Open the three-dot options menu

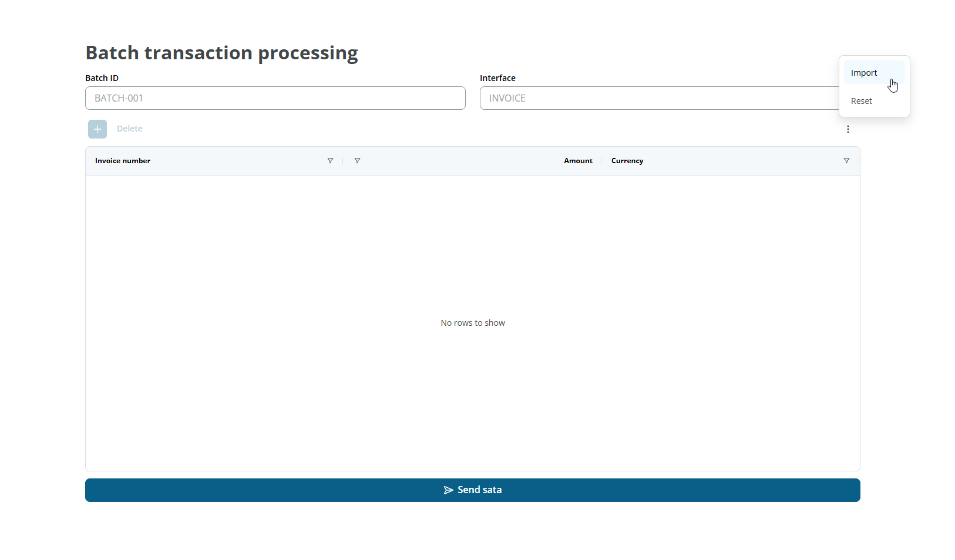[848, 129]
